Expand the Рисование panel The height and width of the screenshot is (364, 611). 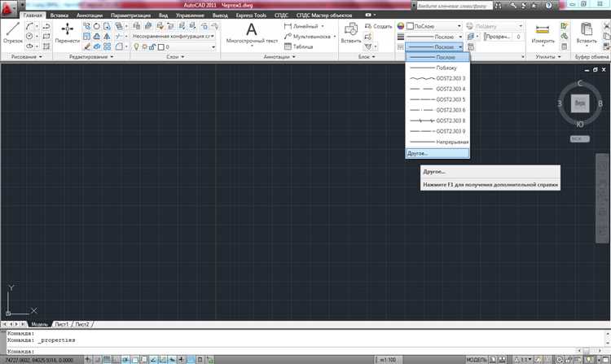(26, 57)
